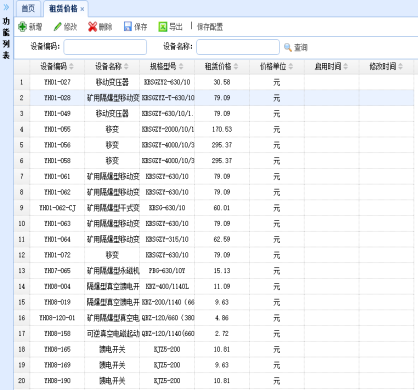The width and height of the screenshot is (419, 390).
Task: Click the red X 删除 icon
Action: click(x=92, y=27)
